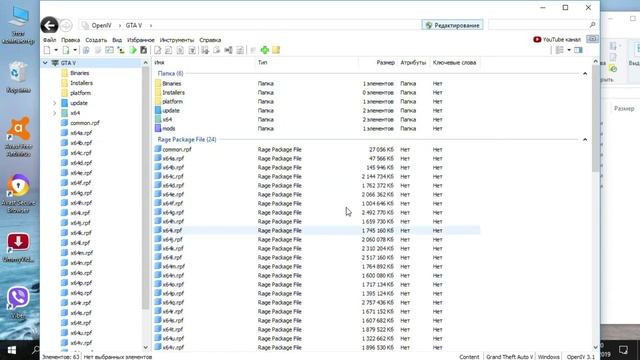Screen dimensions: 640x360
Task: Click the YouTube канал link
Action: 557,40
